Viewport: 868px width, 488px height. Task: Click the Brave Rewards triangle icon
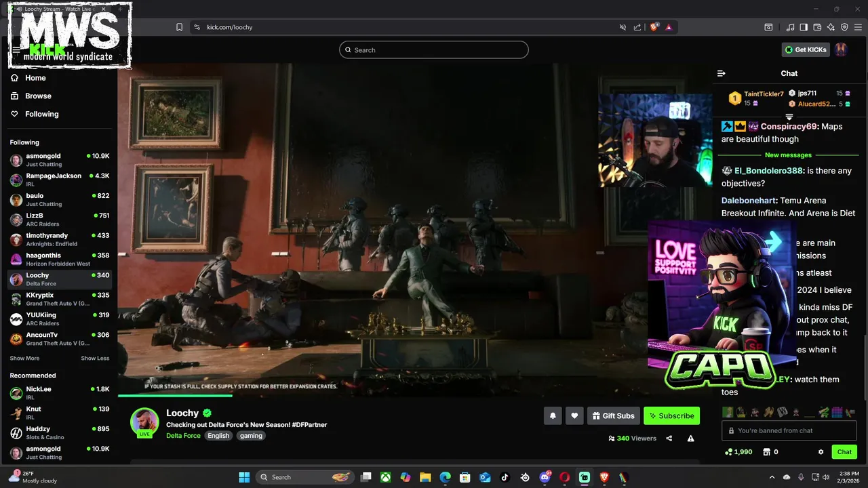(669, 27)
